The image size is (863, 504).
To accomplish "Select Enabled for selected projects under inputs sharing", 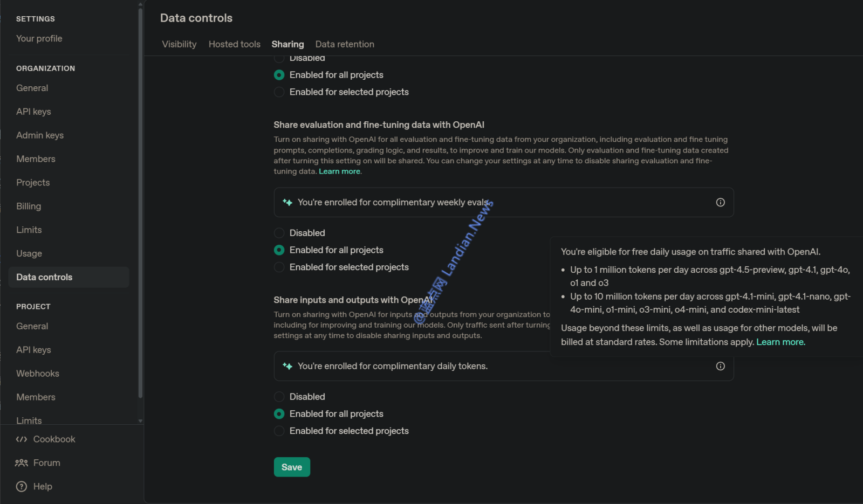I will coord(279,431).
